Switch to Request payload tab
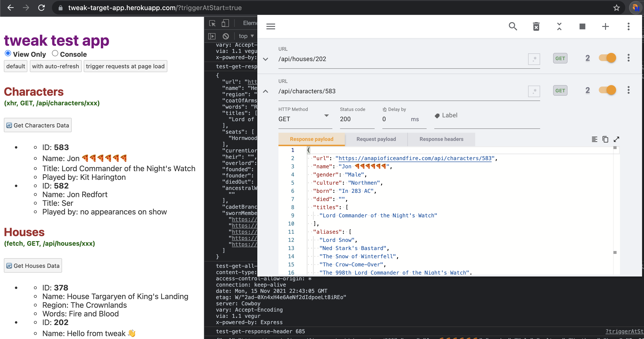The image size is (644, 339). pyautogui.click(x=376, y=139)
